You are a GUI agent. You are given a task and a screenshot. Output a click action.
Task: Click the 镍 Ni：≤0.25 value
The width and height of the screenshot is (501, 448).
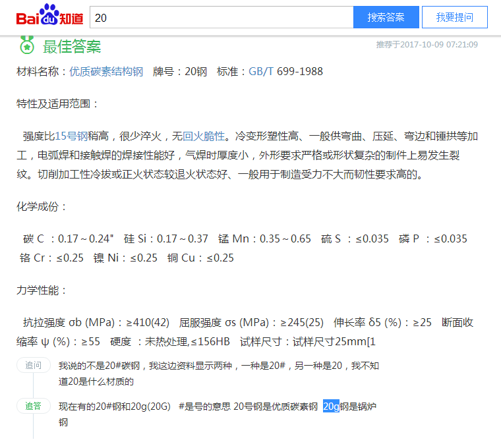(125, 258)
